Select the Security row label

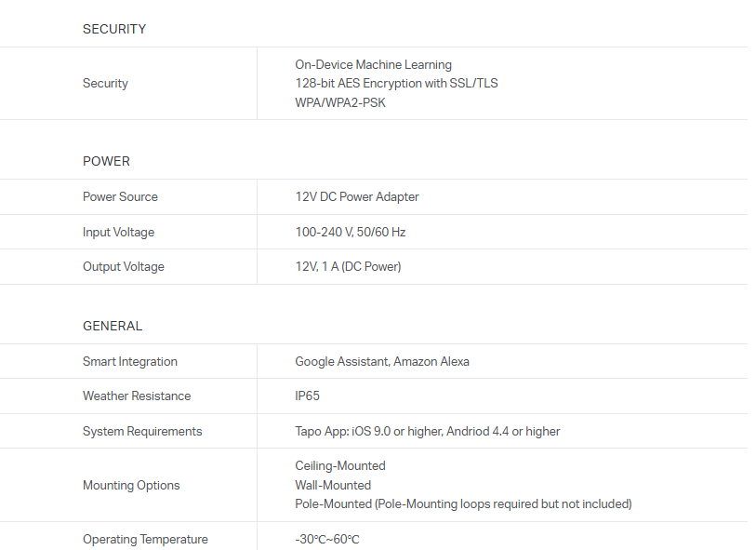point(105,84)
